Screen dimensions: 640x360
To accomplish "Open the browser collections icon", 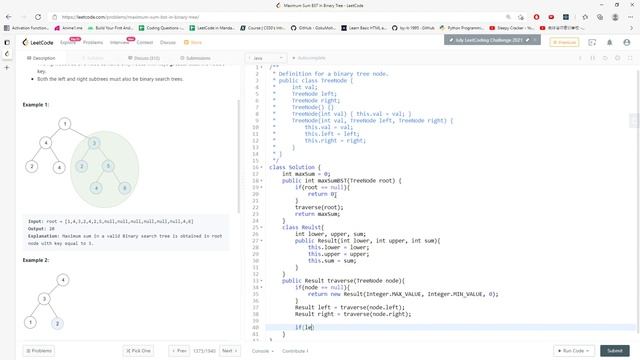I will (600, 17).
